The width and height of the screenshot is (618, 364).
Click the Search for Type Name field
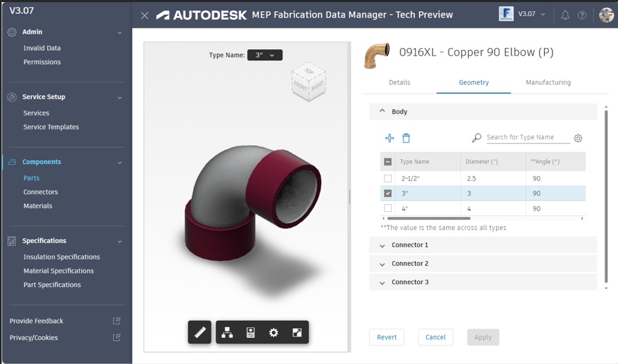point(528,138)
